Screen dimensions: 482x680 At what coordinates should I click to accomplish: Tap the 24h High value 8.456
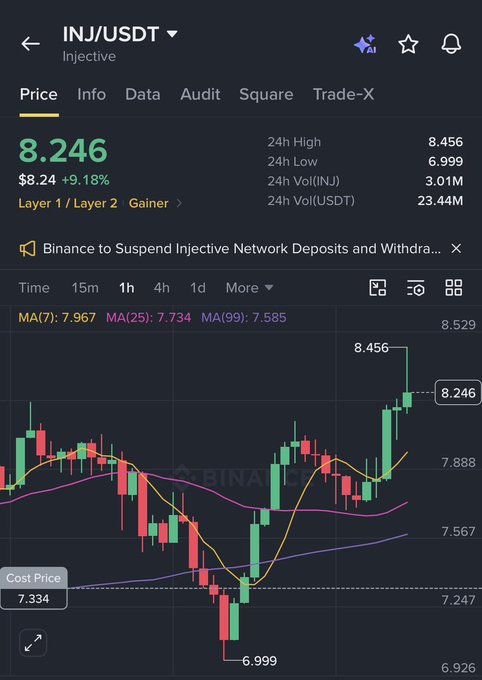[x=446, y=142]
